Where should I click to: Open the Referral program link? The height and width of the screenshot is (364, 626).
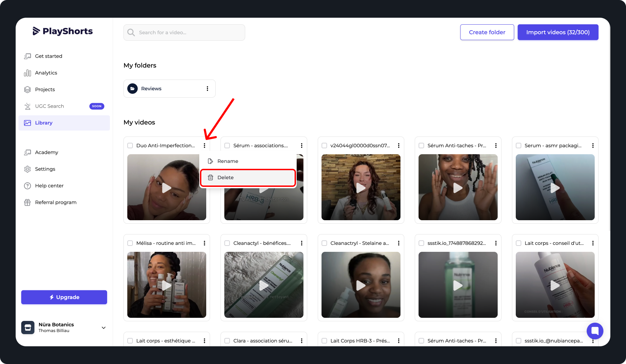pos(64,202)
